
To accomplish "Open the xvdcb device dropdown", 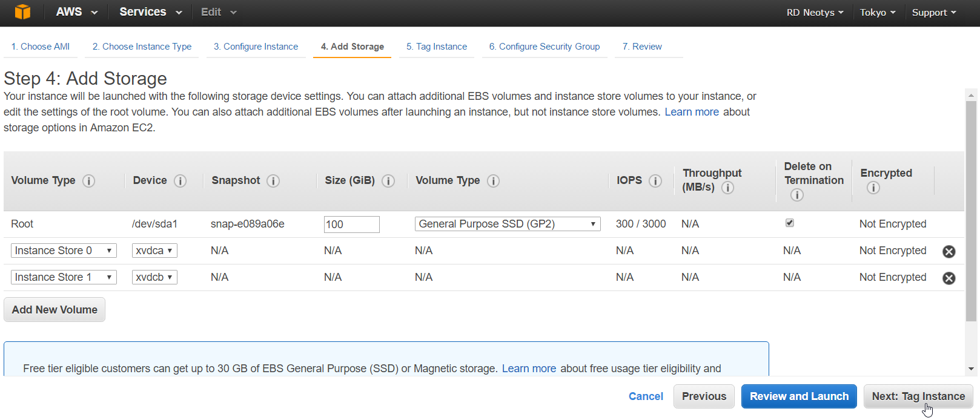I will click(154, 277).
